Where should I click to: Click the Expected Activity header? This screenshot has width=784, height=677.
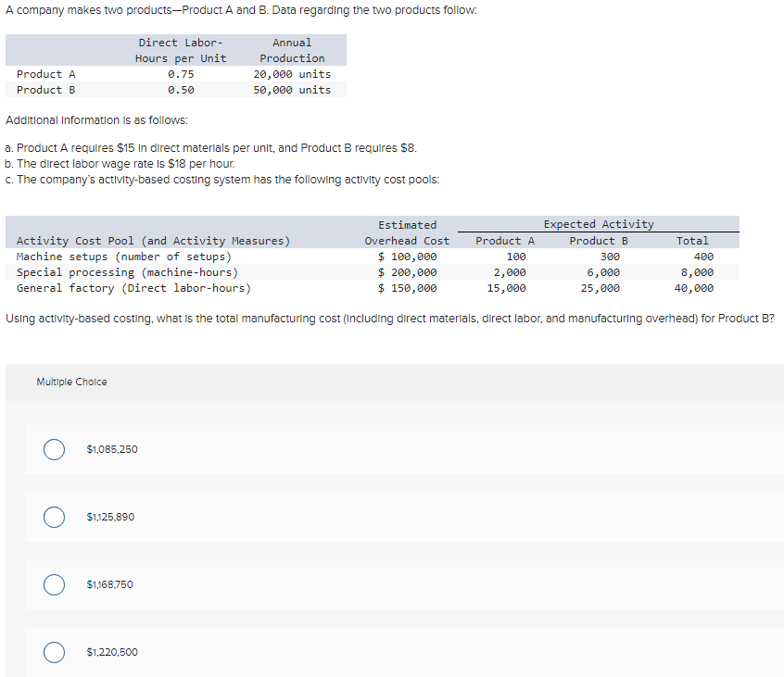click(x=599, y=224)
